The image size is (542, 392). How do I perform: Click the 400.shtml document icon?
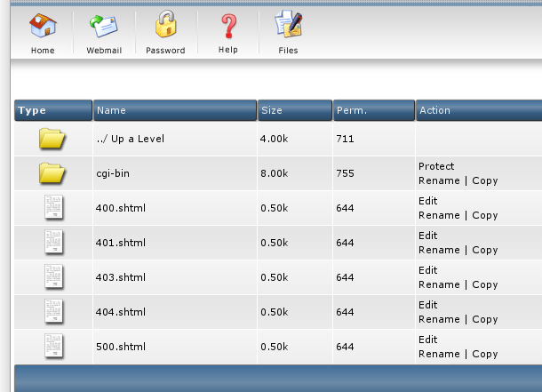(53, 207)
